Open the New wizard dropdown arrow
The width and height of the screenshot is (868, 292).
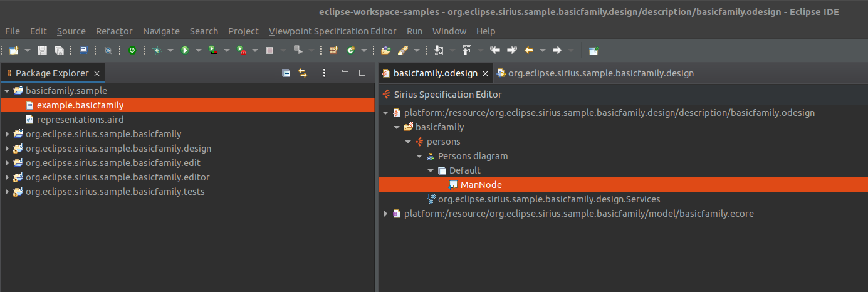coord(27,50)
